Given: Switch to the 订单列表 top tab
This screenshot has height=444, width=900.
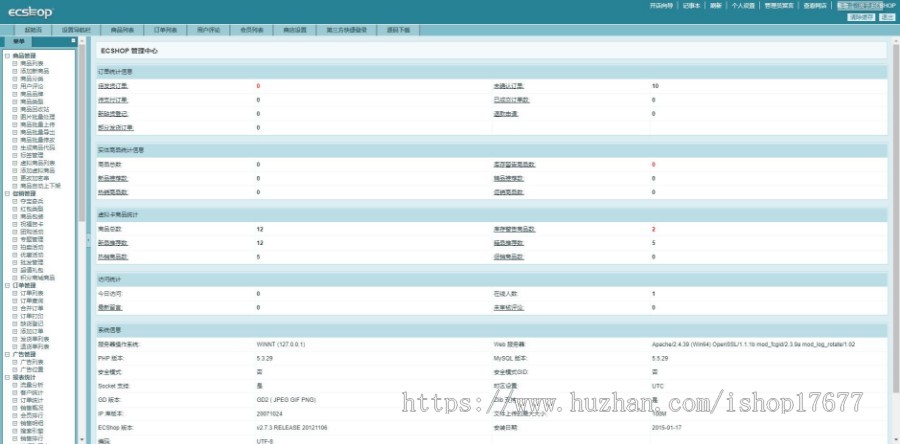Looking at the screenshot, I should (x=165, y=30).
